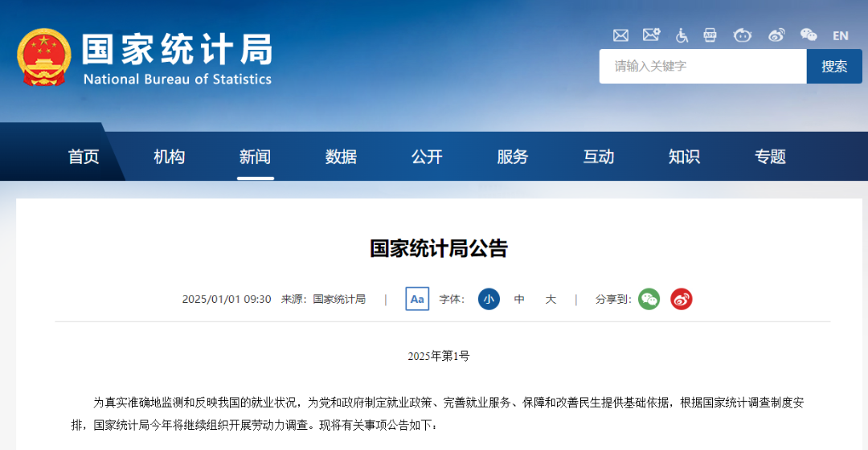
Task: Go to the 首页 home tab
Action: click(84, 157)
